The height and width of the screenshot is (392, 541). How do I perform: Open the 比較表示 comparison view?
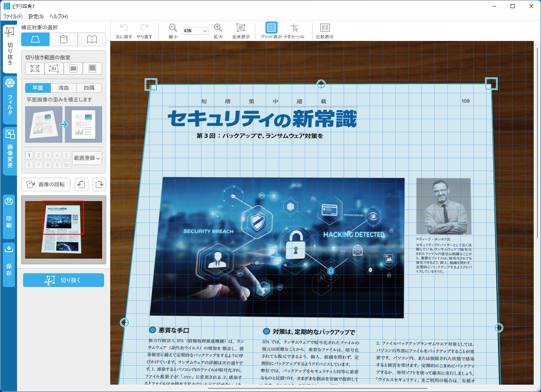325,28
